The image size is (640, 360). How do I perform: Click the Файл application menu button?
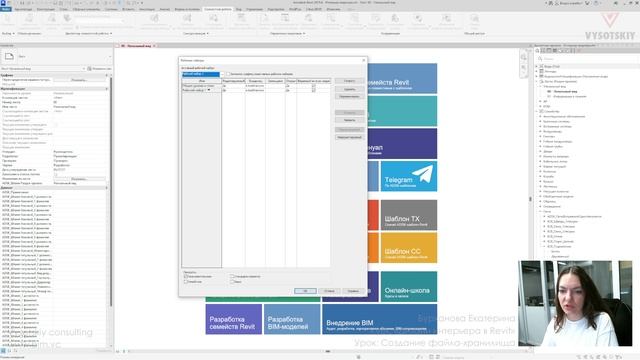coord(6,9)
